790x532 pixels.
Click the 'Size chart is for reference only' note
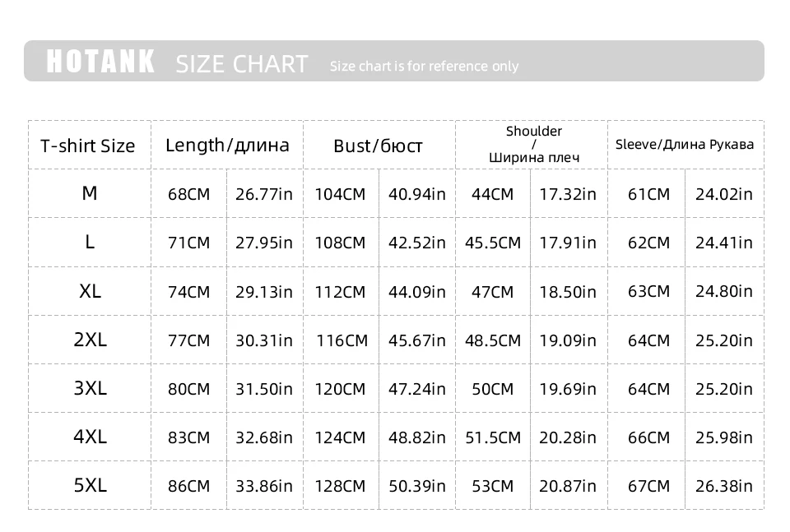pyautogui.click(x=424, y=67)
